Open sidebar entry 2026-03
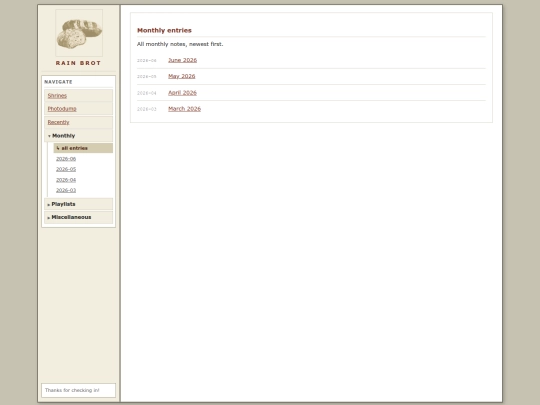 (66, 190)
